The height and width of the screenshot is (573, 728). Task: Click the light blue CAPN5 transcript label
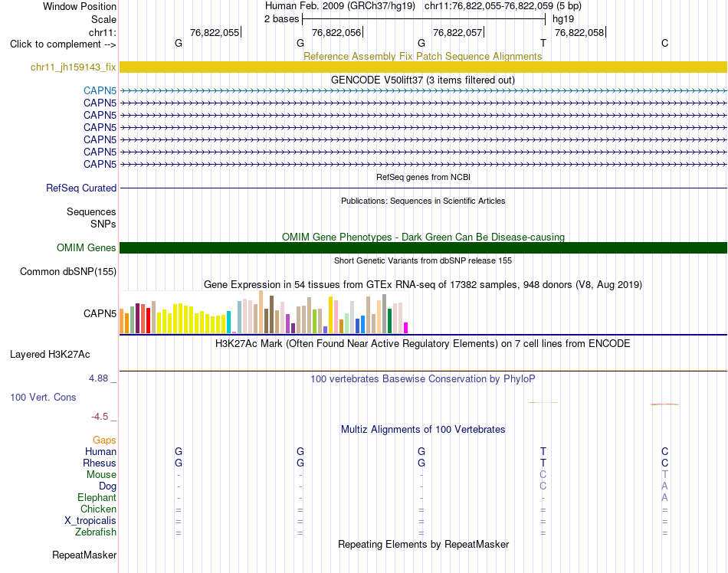tap(100, 90)
